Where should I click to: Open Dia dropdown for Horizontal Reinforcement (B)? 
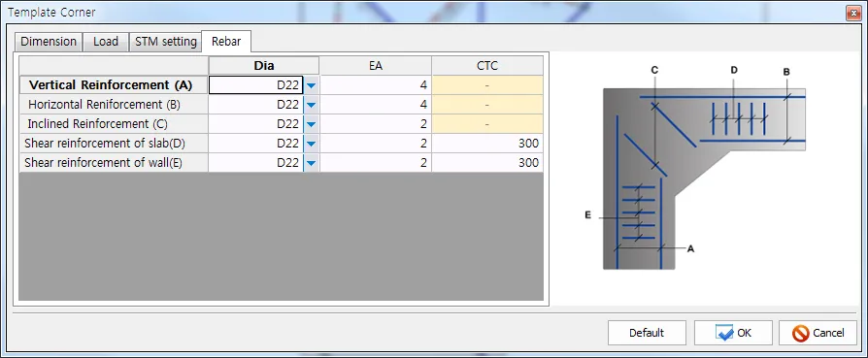(x=311, y=105)
